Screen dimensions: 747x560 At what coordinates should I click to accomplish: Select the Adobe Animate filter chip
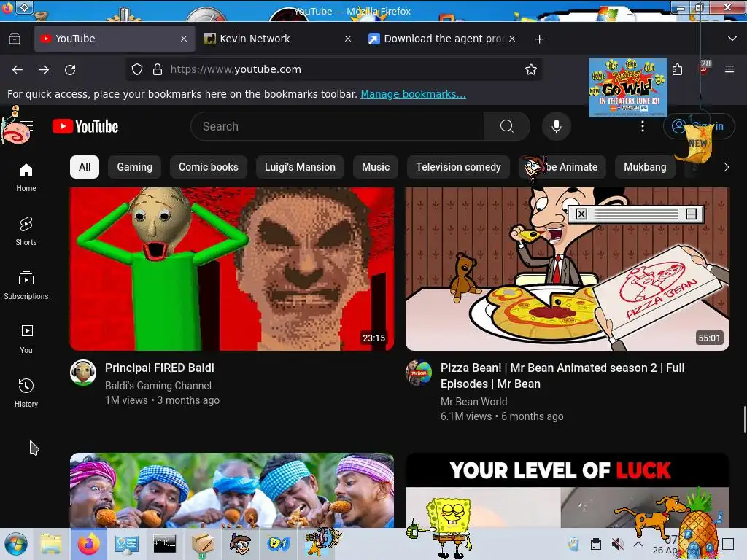pyautogui.click(x=562, y=167)
